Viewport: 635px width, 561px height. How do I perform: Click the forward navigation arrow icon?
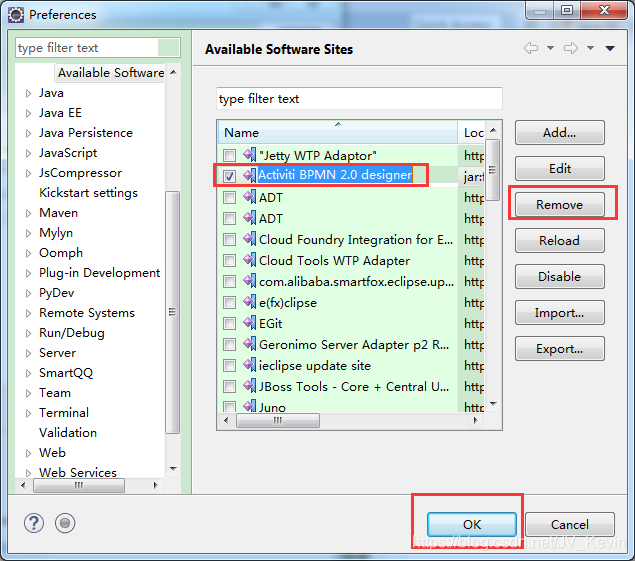(x=571, y=48)
